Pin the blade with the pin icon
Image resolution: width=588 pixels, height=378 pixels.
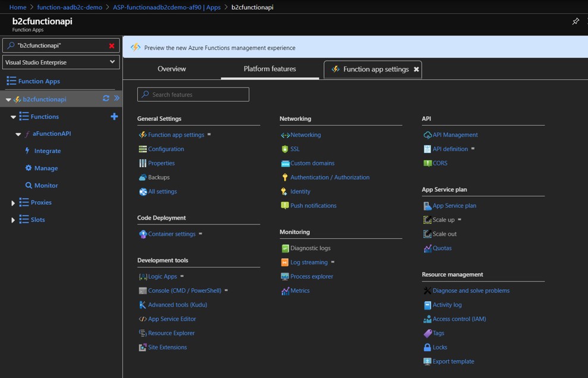point(576,21)
